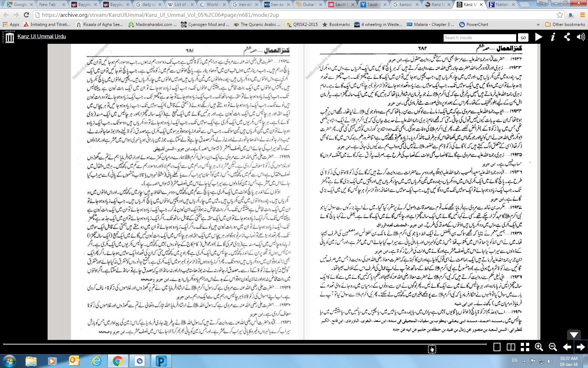Open 'Malaria - Chapter 3 ...' bookmark
The image size is (588, 368).
(430, 25)
